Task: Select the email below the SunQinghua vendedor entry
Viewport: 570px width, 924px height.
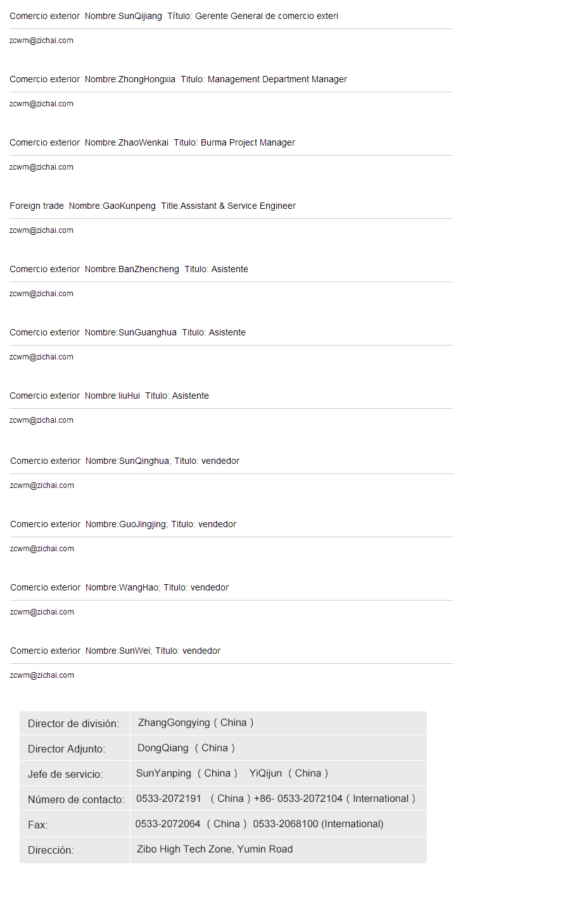Action: (x=42, y=485)
